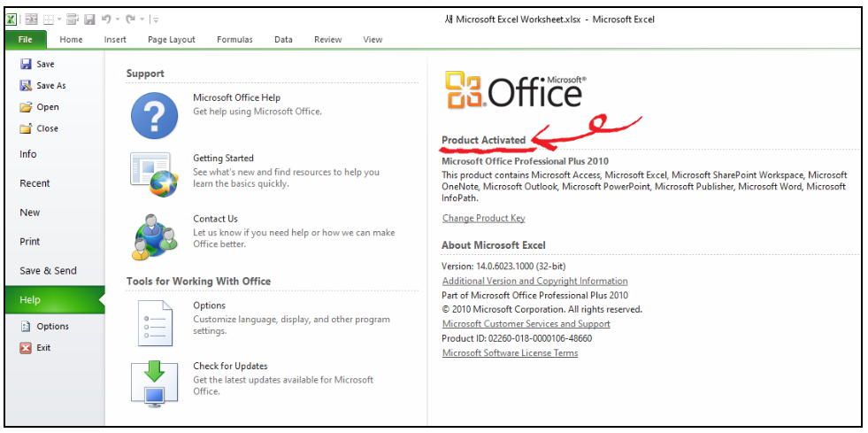This screenshot has width=868, height=433.
Task: Click the Microsoft Office logo
Action: 516,89
